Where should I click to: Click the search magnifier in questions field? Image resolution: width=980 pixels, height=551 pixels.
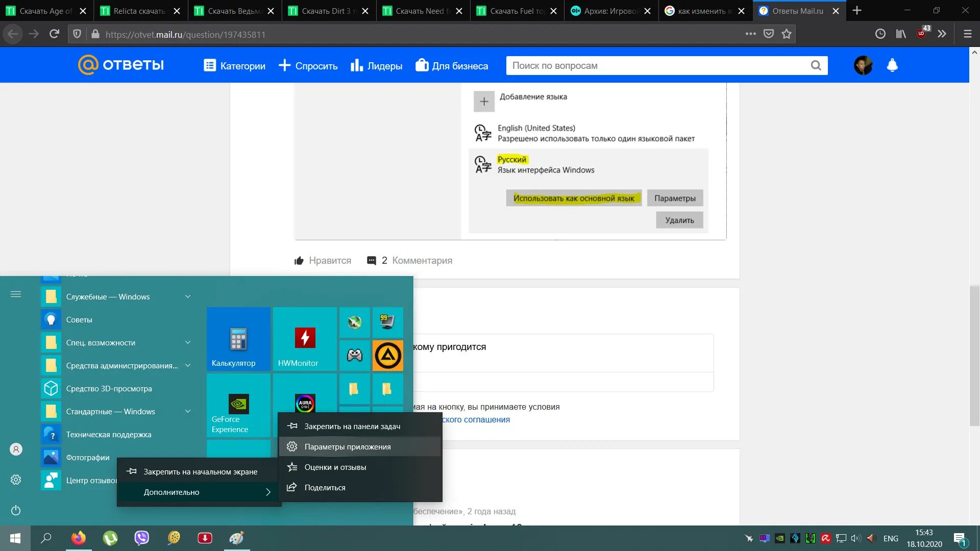tap(816, 65)
